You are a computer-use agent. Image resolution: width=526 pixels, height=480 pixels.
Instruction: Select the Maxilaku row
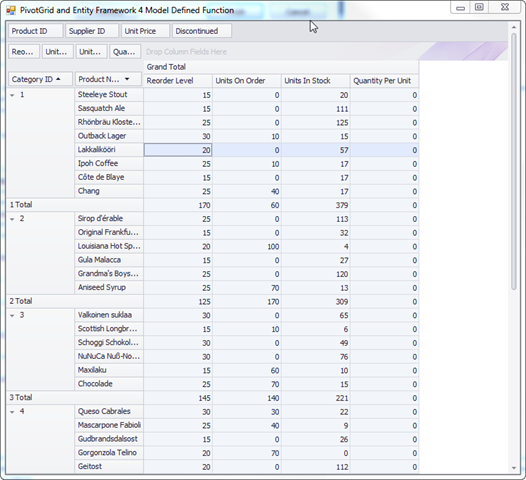(109, 370)
